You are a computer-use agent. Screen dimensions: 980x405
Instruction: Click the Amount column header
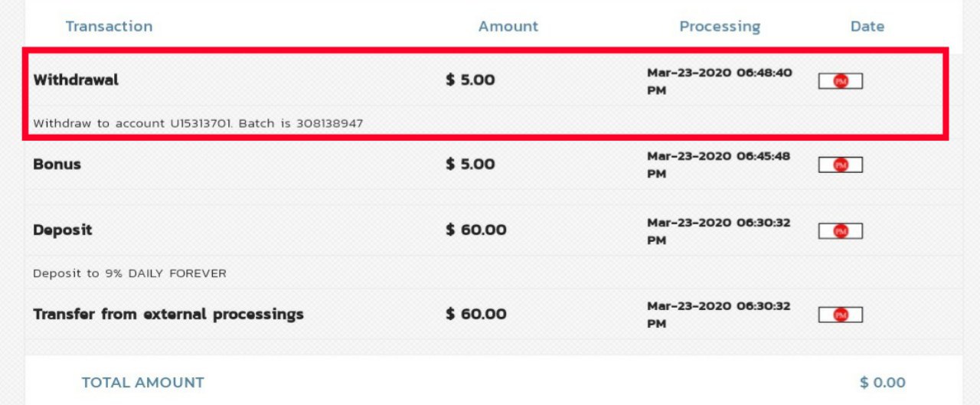[508, 26]
